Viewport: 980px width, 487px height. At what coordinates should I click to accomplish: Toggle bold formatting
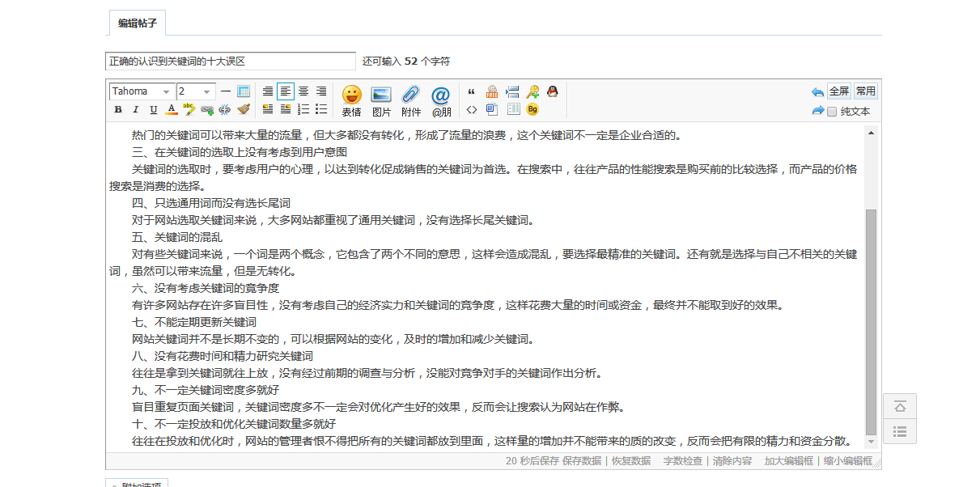(118, 109)
